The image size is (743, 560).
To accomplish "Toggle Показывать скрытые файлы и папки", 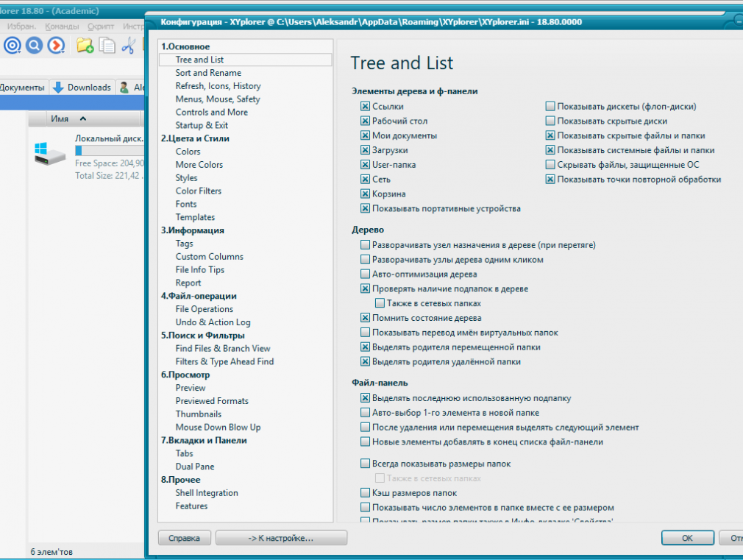I will pos(550,135).
